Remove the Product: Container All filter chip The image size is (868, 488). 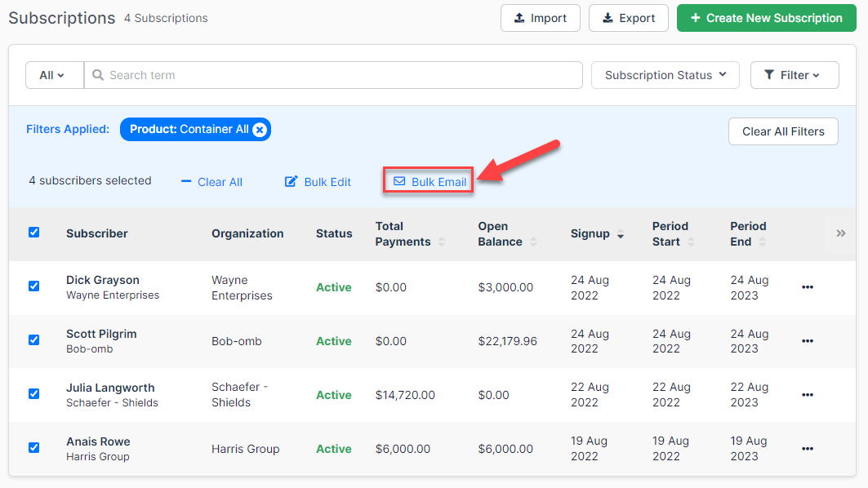click(259, 130)
